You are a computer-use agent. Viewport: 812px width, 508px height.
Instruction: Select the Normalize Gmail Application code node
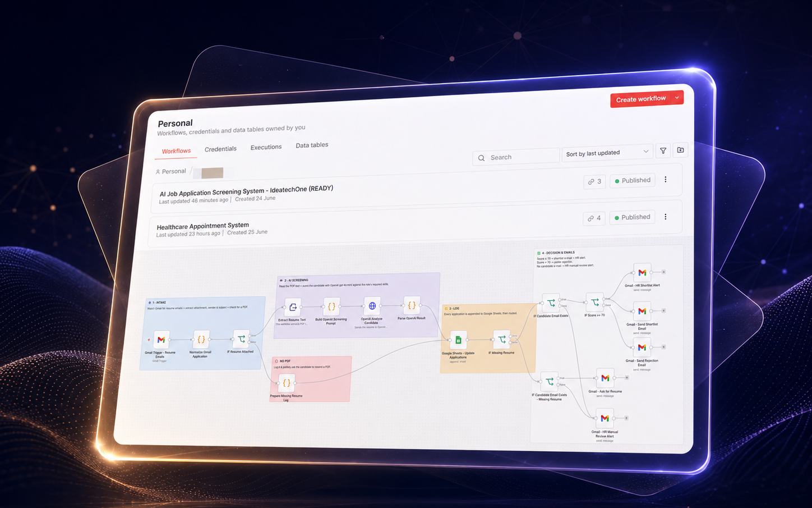coord(201,339)
